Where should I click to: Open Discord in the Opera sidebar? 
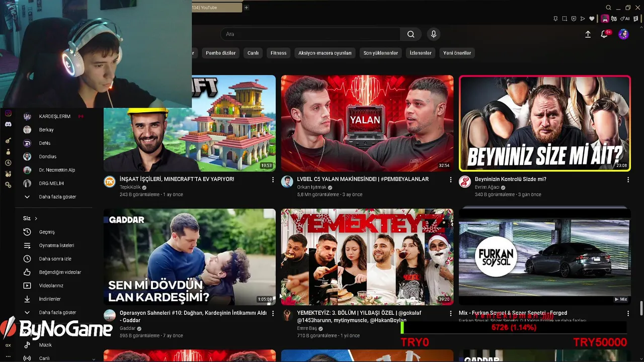click(x=8, y=124)
